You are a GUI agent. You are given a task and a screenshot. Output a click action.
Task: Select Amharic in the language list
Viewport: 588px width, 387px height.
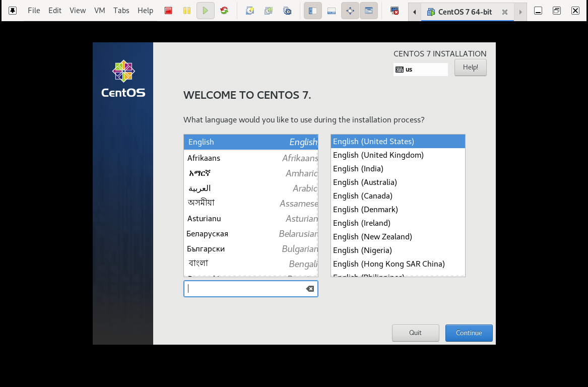pos(251,173)
